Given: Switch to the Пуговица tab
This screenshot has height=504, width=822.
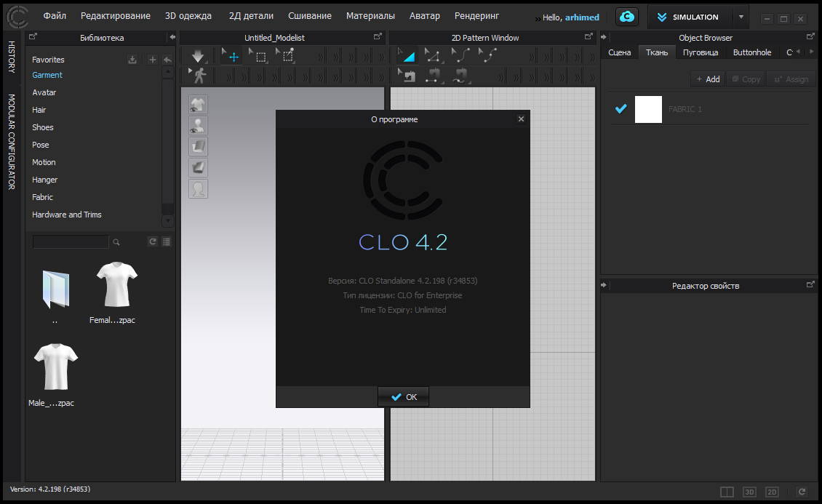Looking at the screenshot, I should (701, 52).
